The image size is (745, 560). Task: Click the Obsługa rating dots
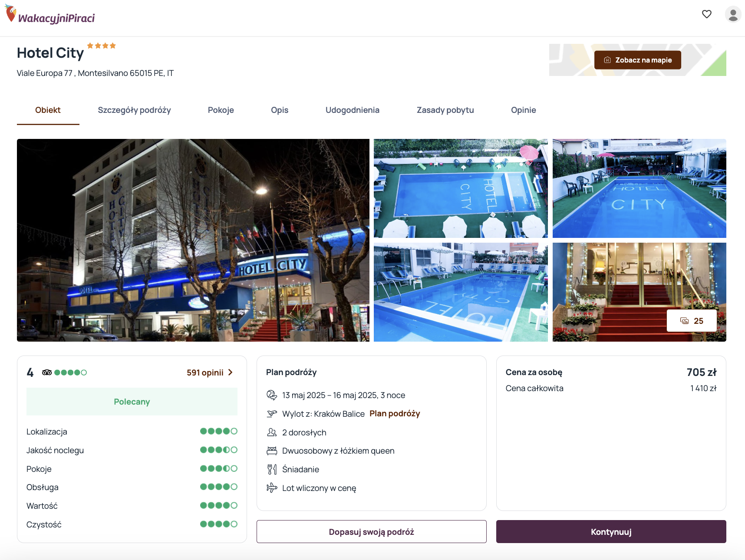click(218, 487)
